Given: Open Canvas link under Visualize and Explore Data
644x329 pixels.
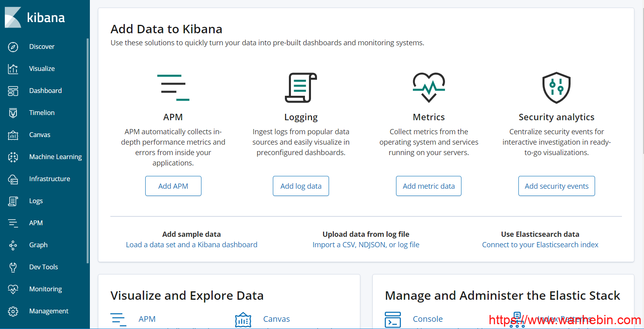Looking at the screenshot, I should 276,319.
